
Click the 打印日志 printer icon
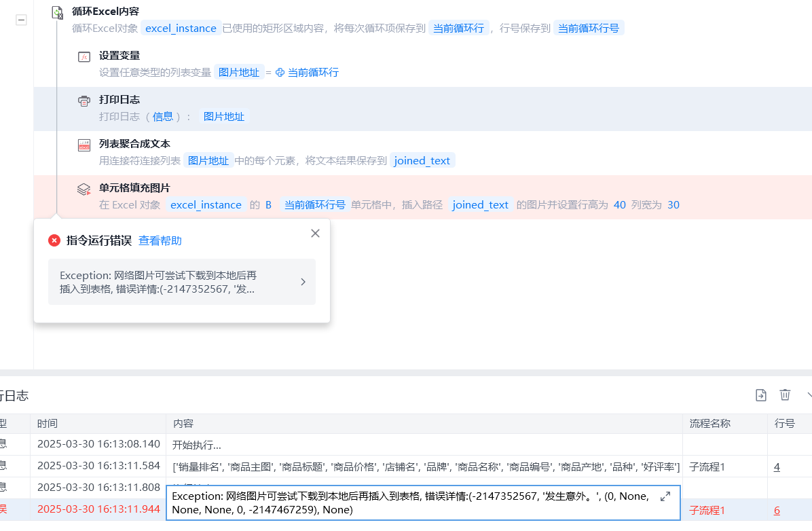pos(84,101)
